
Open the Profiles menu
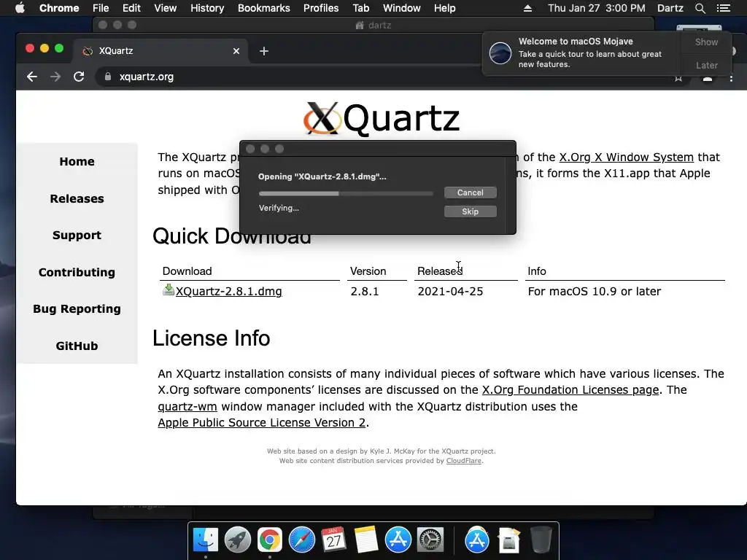pos(321,8)
